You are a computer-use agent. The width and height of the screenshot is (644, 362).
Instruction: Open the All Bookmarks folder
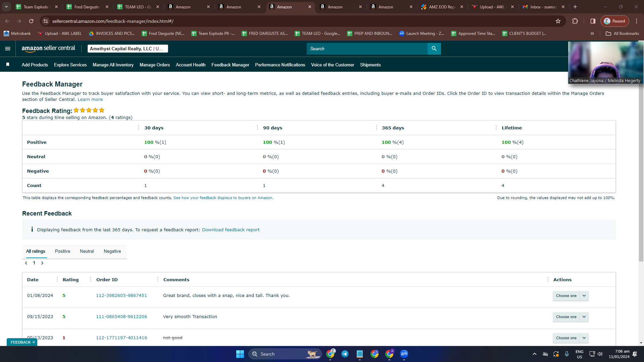[x=623, y=34]
